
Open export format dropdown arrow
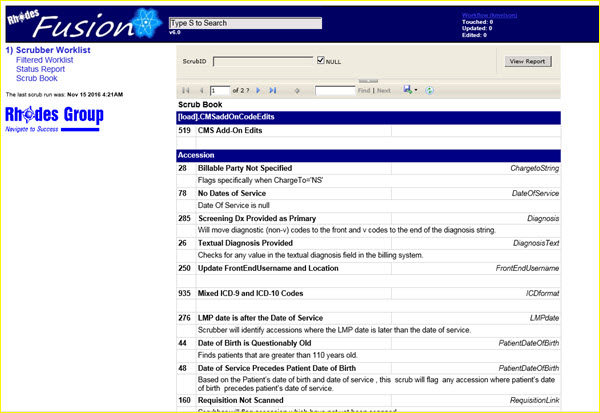coord(418,90)
